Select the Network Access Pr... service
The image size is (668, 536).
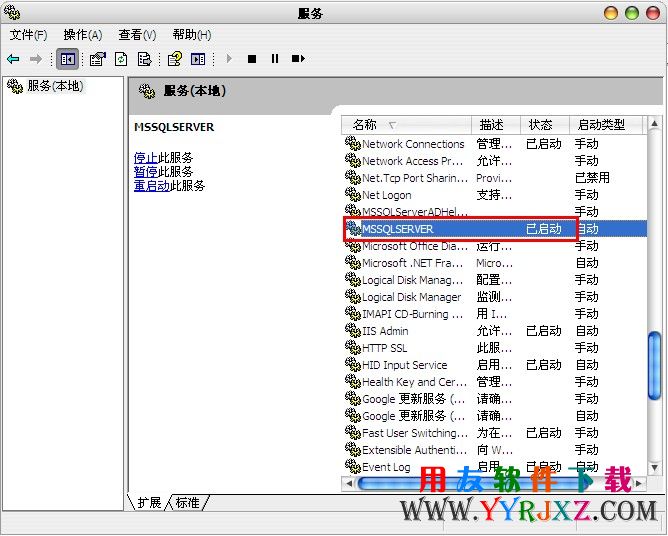tap(495, 161)
